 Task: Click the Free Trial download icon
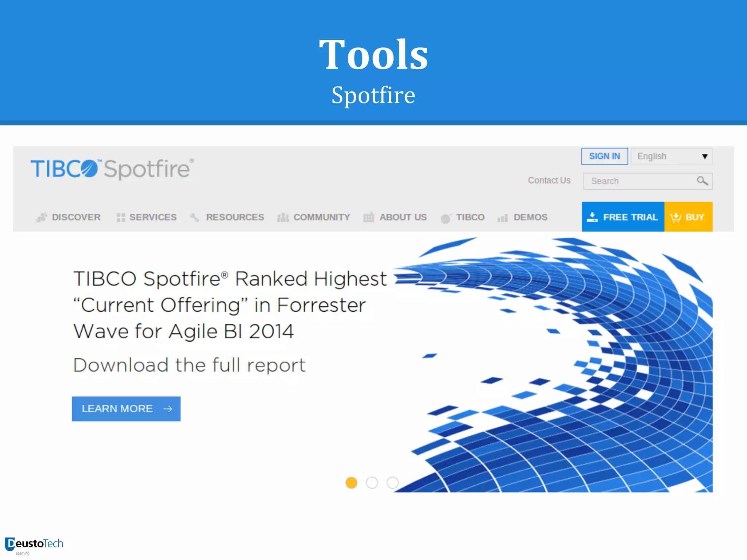tap(592, 217)
